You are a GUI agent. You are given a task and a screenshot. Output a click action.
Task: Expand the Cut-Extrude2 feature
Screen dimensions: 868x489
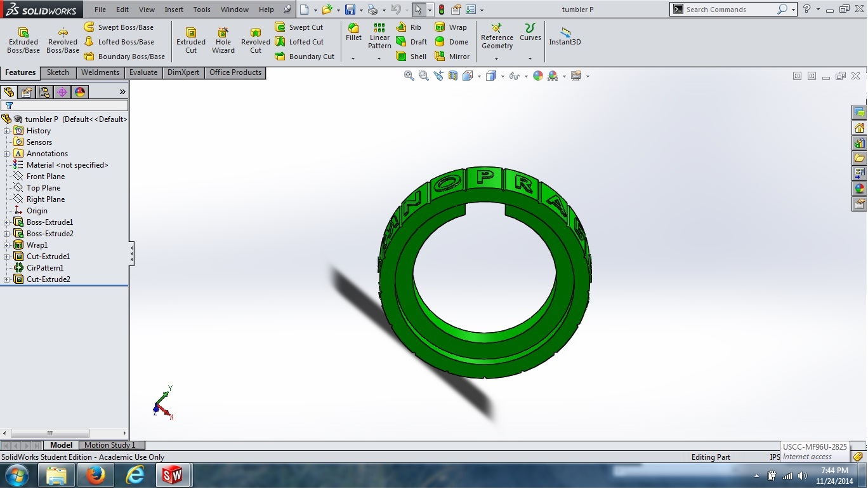[x=7, y=279]
